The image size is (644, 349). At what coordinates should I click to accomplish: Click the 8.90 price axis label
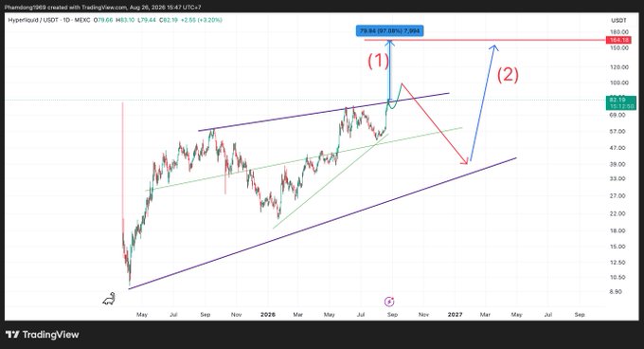pos(616,291)
